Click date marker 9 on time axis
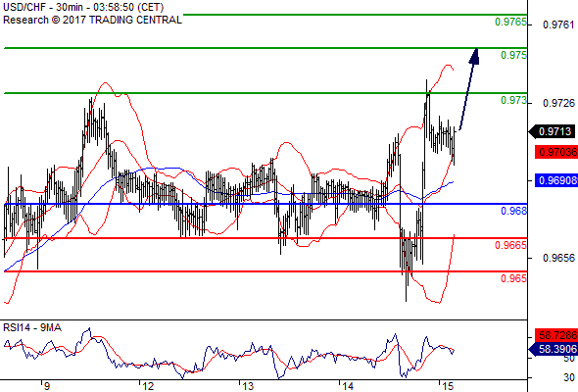Viewport: 578px width, 392px height. pos(46,386)
